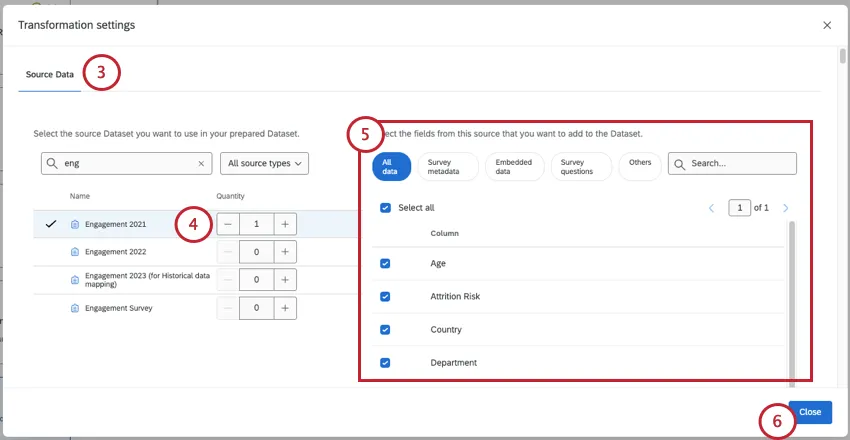Uncheck the Department field checkbox

tap(385, 363)
